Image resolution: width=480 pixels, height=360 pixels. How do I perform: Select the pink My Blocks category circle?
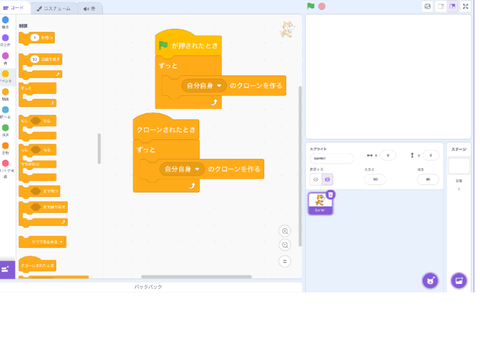pos(5,163)
